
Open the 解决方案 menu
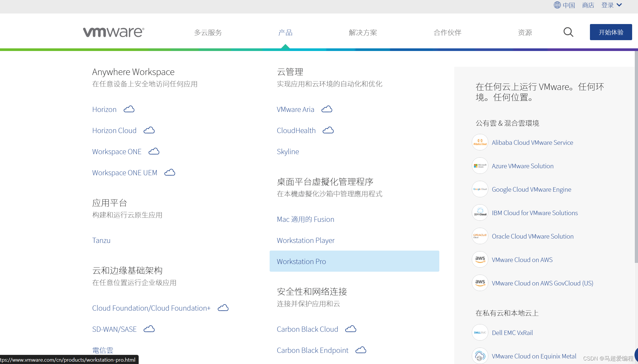click(363, 32)
